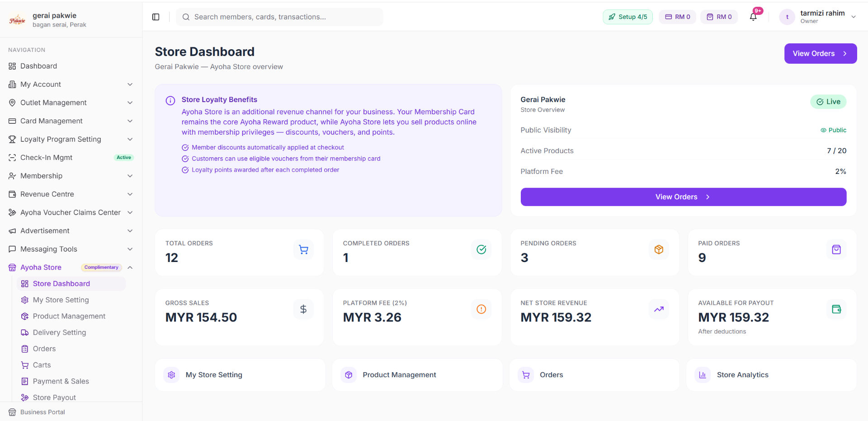
Task: Click the Business Portal store icon
Action: pyautogui.click(x=12, y=412)
